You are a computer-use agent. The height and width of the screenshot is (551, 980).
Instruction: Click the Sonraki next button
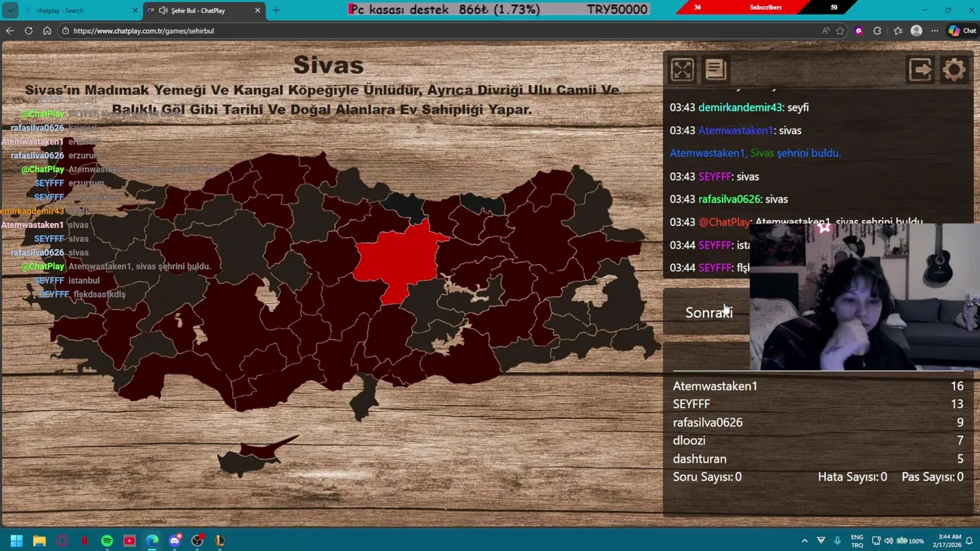[709, 312]
